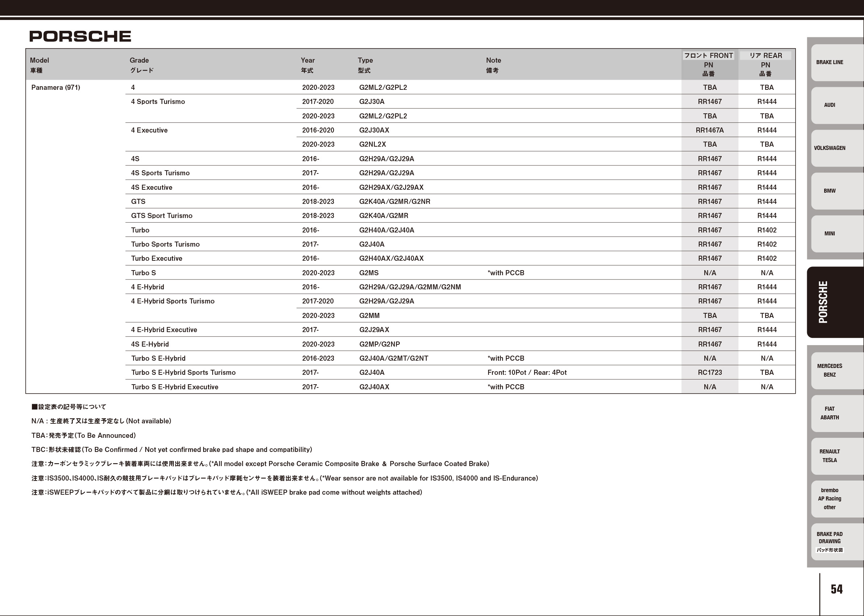
Task: Select the 4 Executive grade cell
Action: (149, 130)
